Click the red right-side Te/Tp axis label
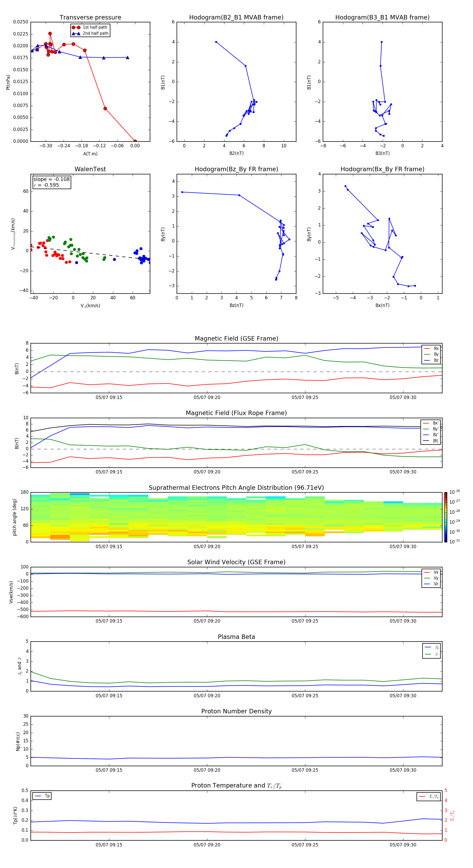The image size is (473, 868). [x=453, y=815]
